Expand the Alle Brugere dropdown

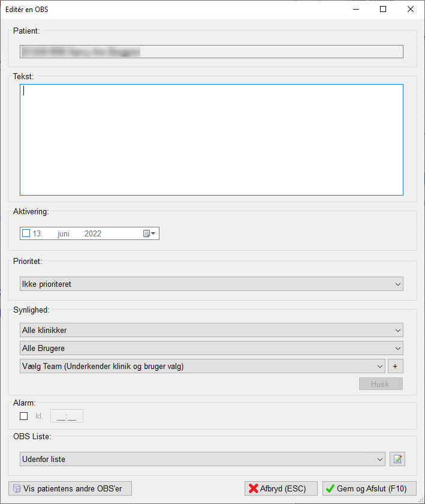click(x=212, y=348)
